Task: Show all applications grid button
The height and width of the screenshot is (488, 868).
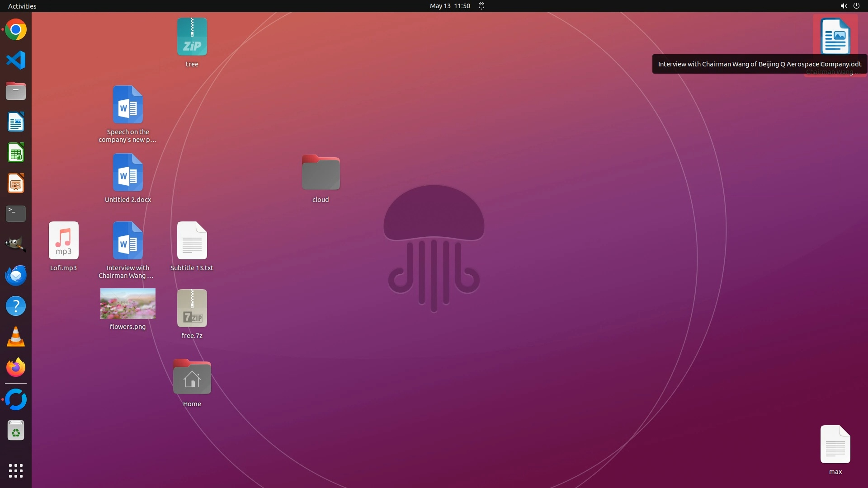Action: [16, 470]
